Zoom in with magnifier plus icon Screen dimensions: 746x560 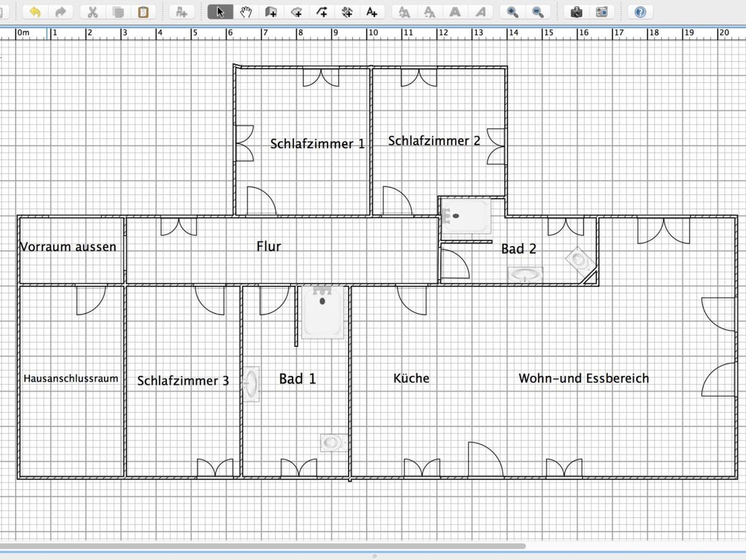(x=513, y=12)
